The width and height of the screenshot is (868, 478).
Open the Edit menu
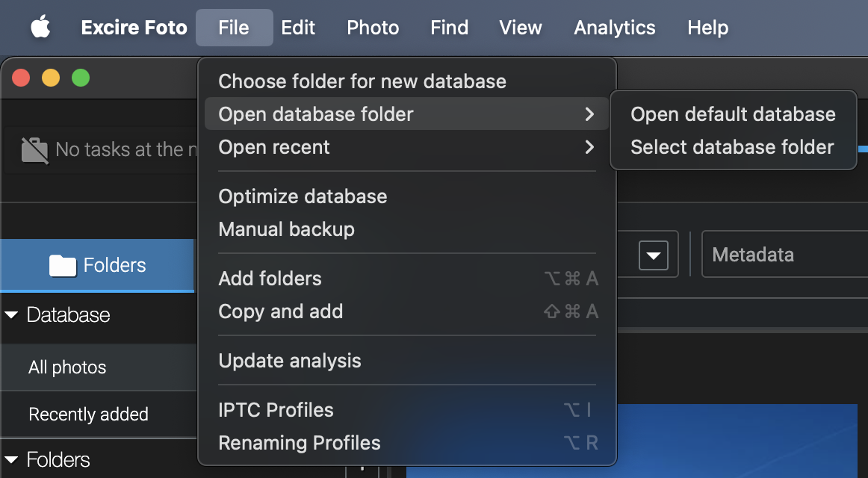(298, 28)
